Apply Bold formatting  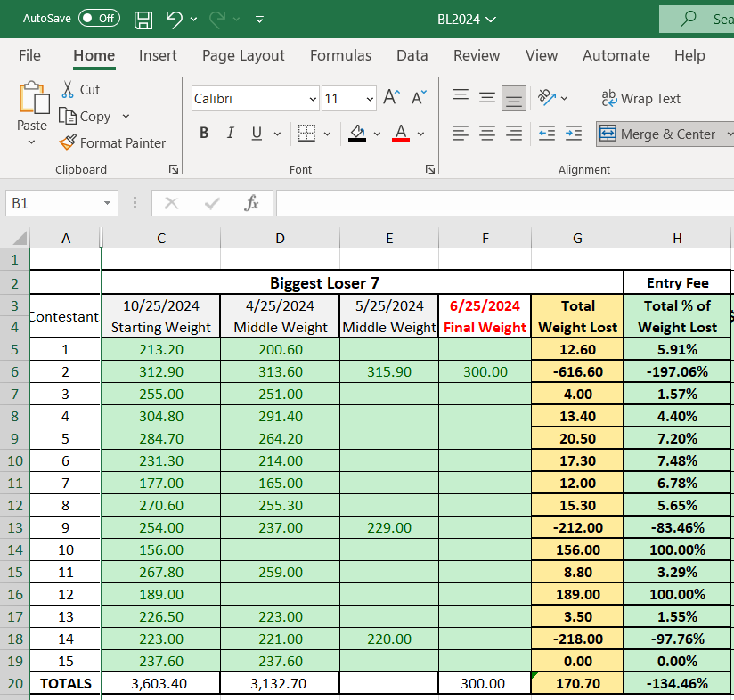click(203, 133)
